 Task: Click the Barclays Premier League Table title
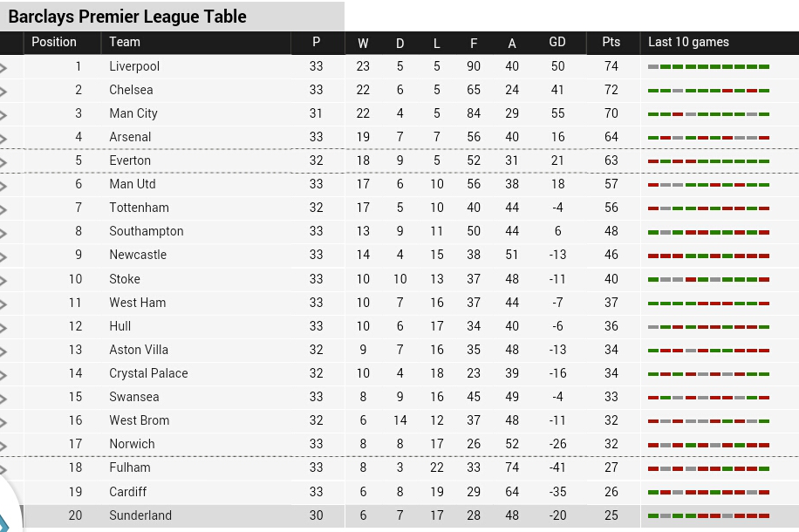[x=127, y=17]
